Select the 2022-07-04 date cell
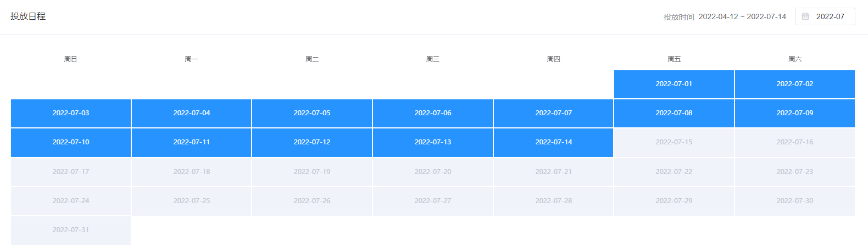The image size is (868, 247). pos(192,113)
